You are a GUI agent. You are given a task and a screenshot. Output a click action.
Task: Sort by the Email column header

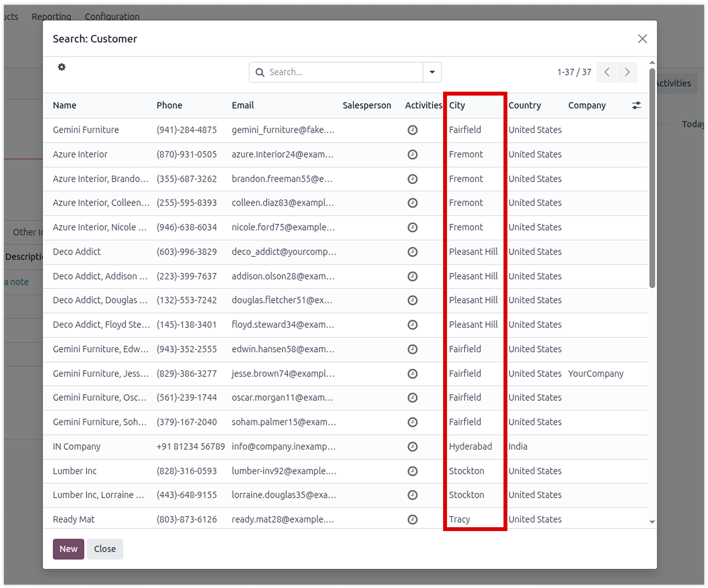[243, 105]
